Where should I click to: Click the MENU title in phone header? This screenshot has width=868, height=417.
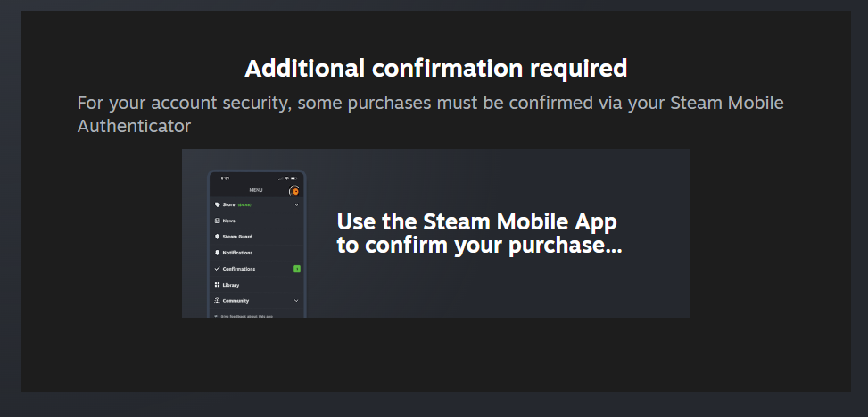click(x=256, y=191)
